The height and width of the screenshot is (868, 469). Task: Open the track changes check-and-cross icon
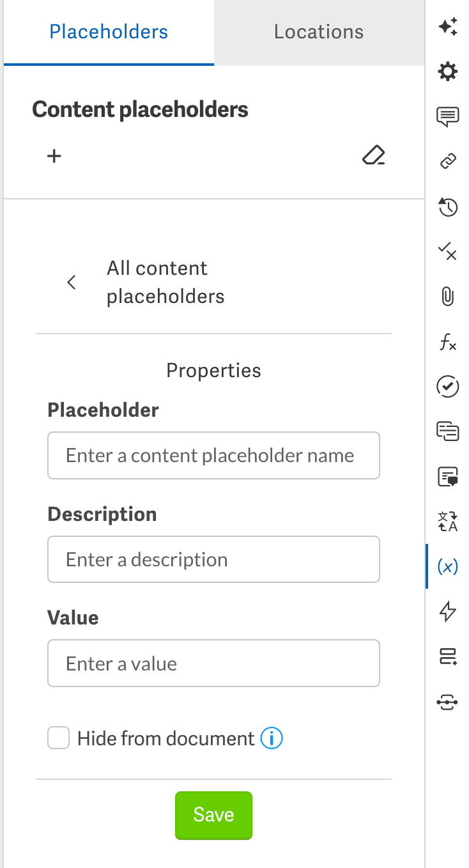tap(447, 251)
